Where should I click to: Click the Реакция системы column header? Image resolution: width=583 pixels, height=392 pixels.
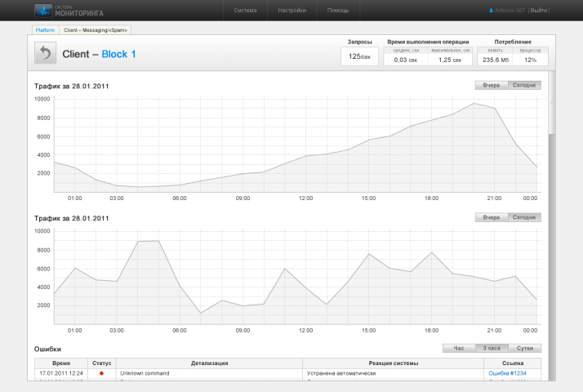pos(394,363)
